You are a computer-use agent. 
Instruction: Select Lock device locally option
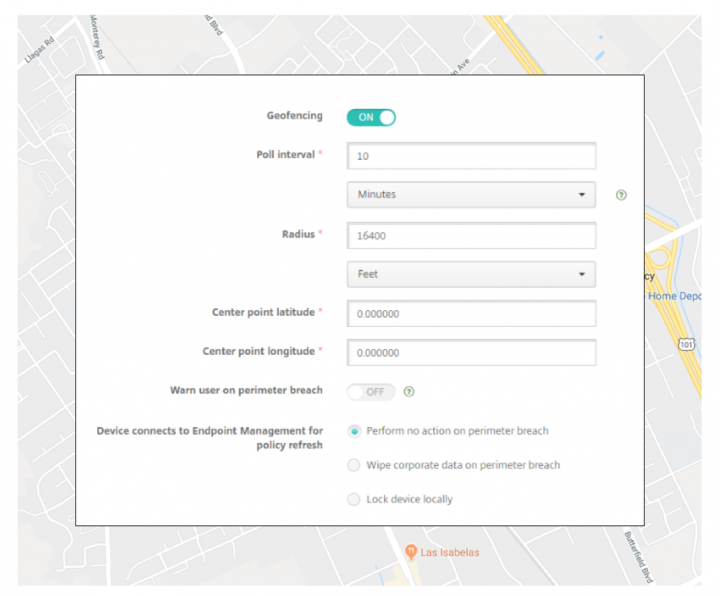[354, 499]
